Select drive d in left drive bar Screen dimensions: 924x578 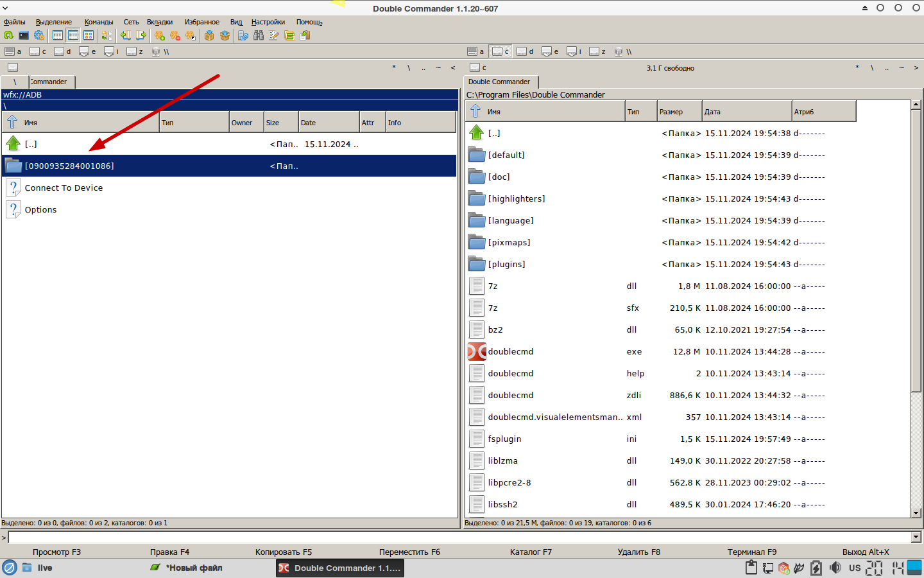[x=63, y=51]
